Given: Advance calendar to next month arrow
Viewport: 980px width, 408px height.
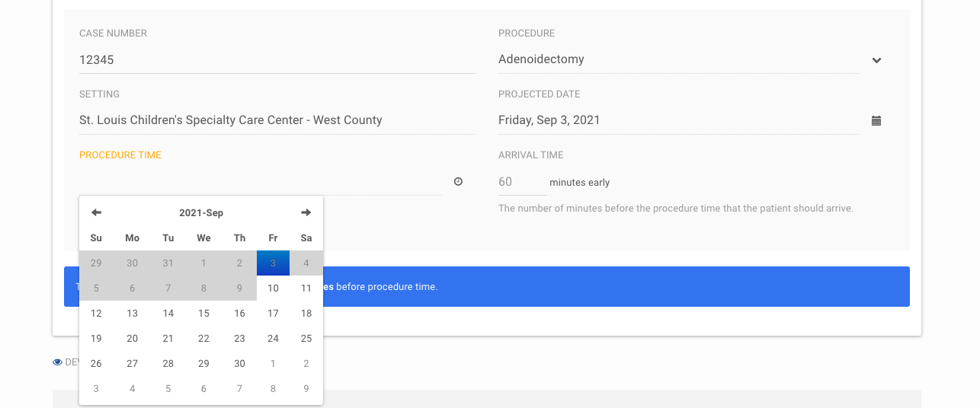Looking at the screenshot, I should tap(306, 212).
